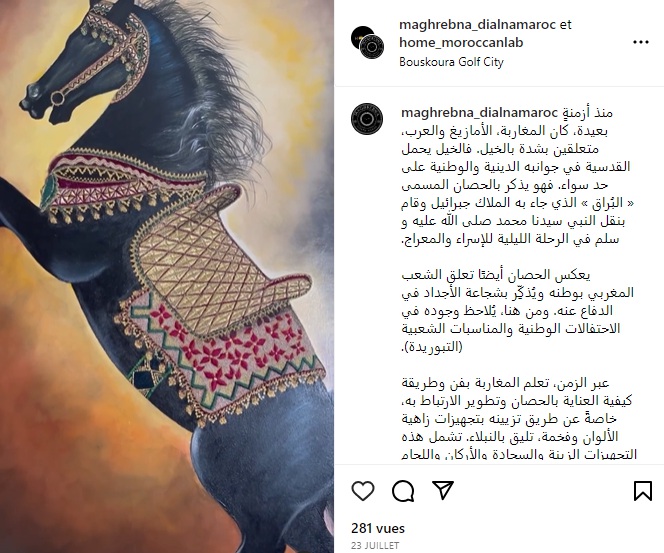The height and width of the screenshot is (553, 664).
Task: View the 281 vues count details
Action: point(378,528)
